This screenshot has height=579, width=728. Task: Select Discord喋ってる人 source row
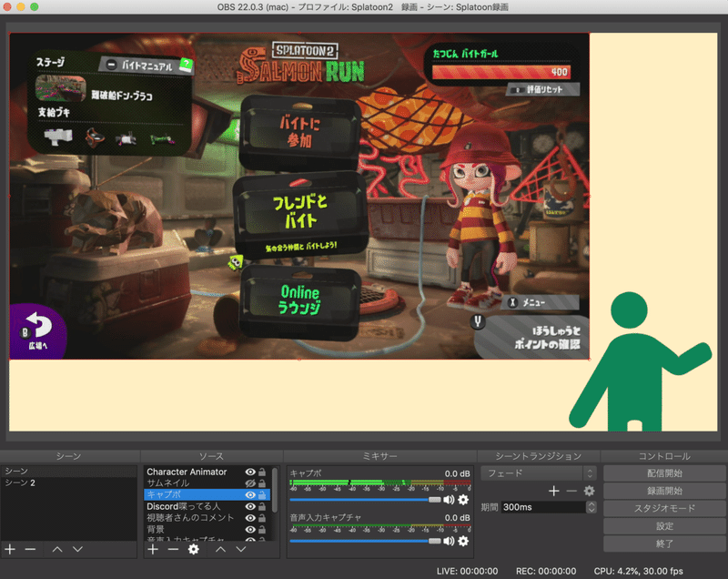coord(207,506)
